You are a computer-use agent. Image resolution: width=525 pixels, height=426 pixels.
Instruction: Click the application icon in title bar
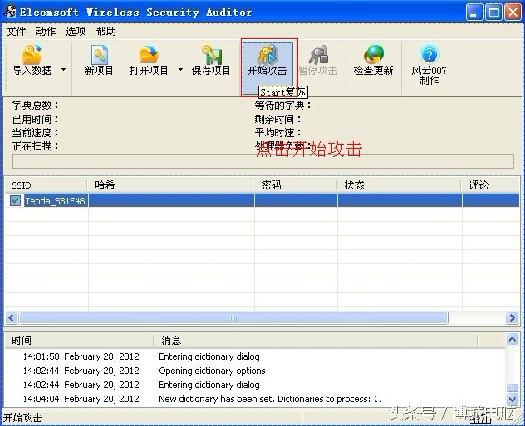coord(10,12)
